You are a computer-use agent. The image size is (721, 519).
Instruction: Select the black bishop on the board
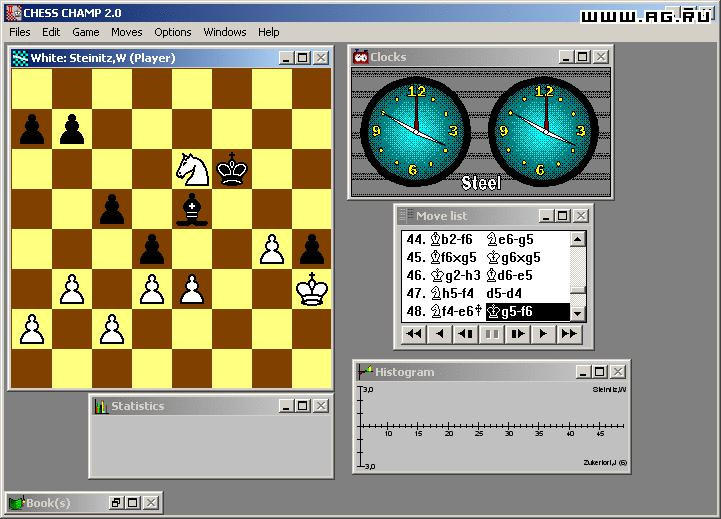192,210
